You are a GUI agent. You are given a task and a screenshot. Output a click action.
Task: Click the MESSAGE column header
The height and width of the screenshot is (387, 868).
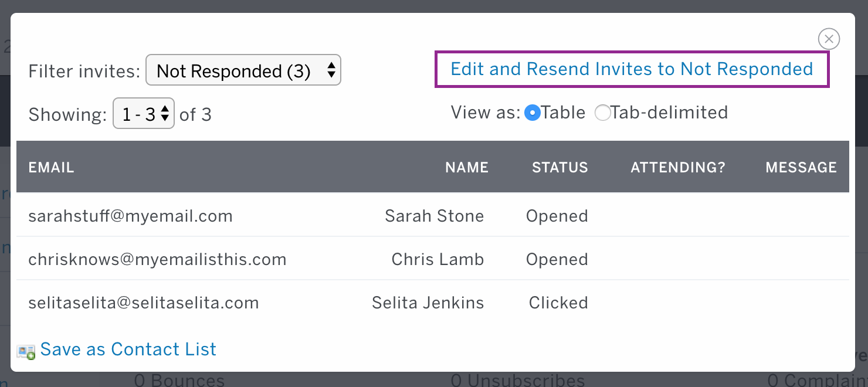[801, 167]
